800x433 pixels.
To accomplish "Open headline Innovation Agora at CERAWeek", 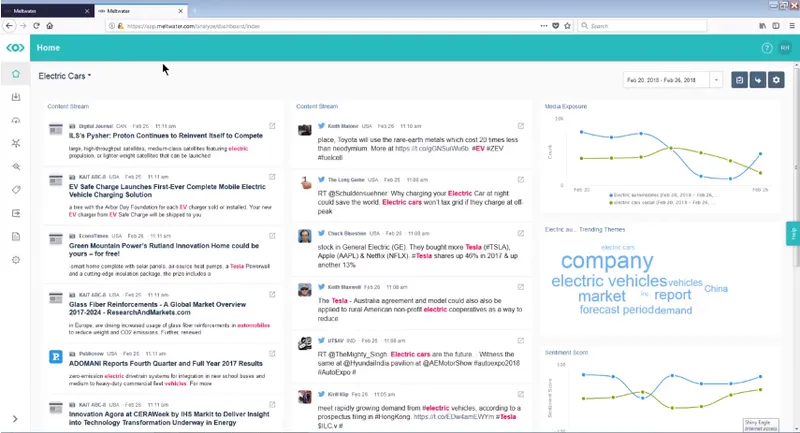I will tap(169, 418).
